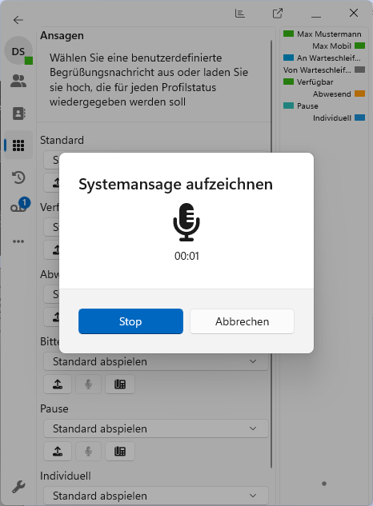Click the blue swatch beside Individuell
The image size is (373, 506).
[360, 118]
